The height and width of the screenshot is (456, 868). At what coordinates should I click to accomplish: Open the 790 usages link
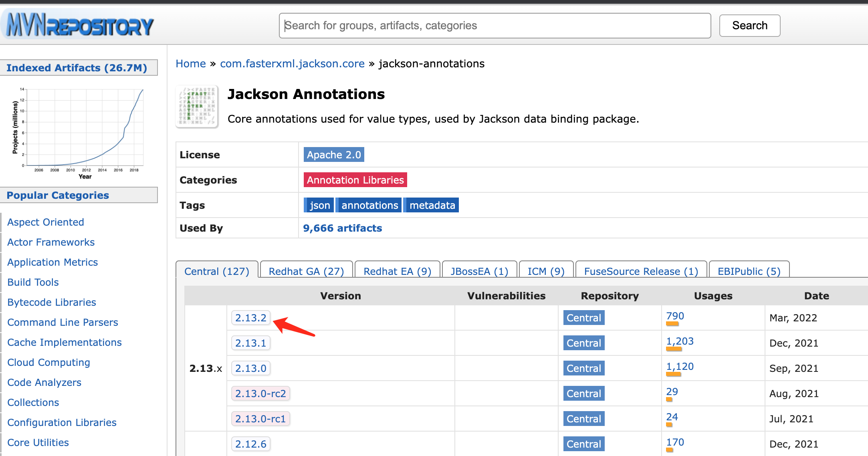click(x=675, y=316)
